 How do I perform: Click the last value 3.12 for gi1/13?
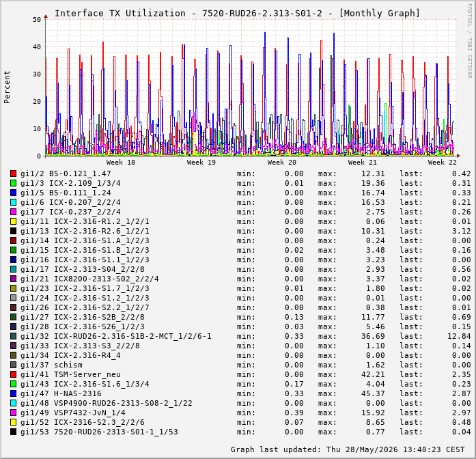pos(462,231)
